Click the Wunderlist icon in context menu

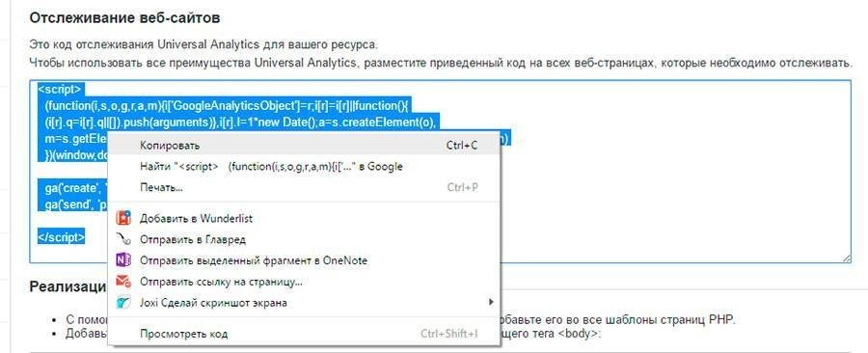122,218
